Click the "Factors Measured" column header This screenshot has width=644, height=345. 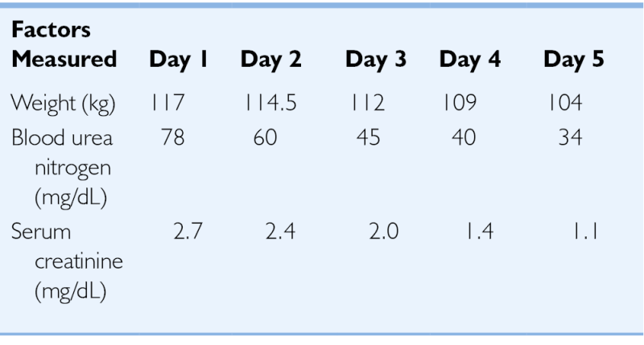tap(64, 47)
